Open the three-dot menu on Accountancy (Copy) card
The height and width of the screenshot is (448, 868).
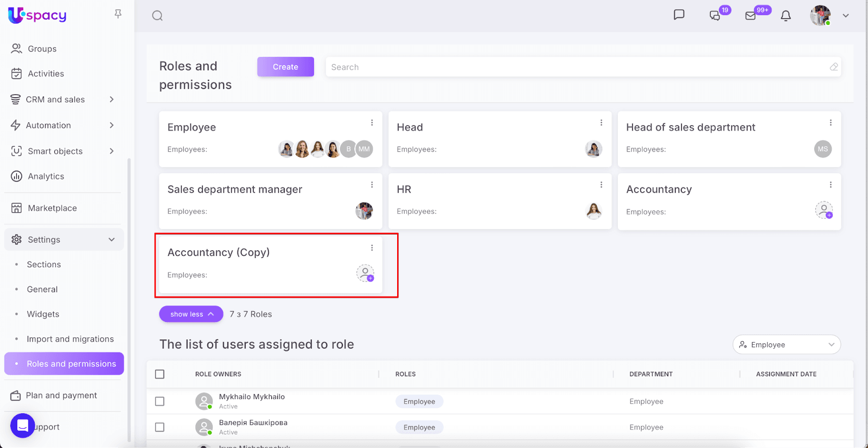click(x=372, y=248)
